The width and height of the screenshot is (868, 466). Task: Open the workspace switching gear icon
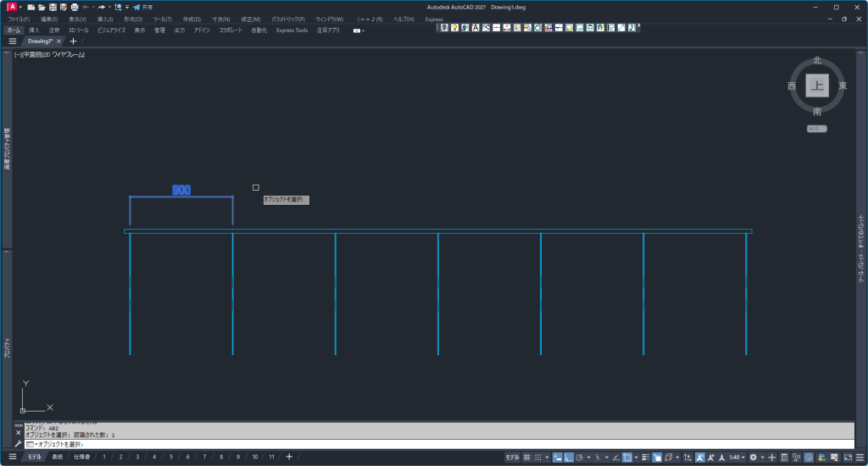(x=753, y=457)
